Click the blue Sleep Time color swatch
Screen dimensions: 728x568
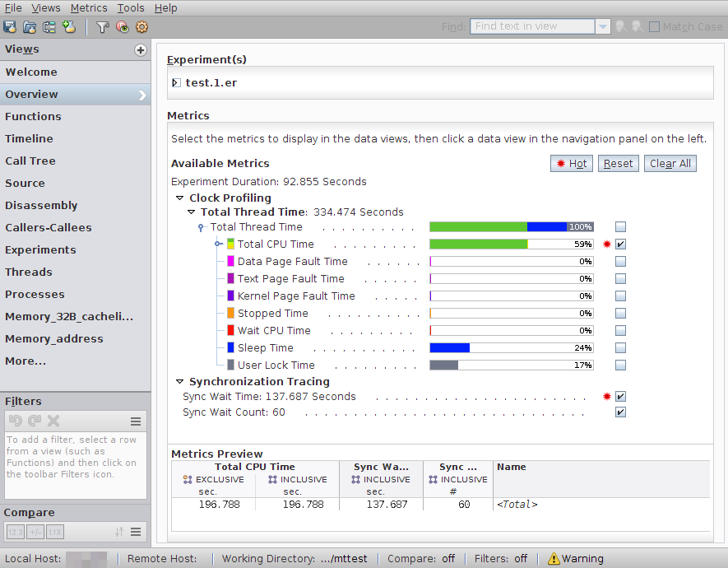(x=230, y=348)
